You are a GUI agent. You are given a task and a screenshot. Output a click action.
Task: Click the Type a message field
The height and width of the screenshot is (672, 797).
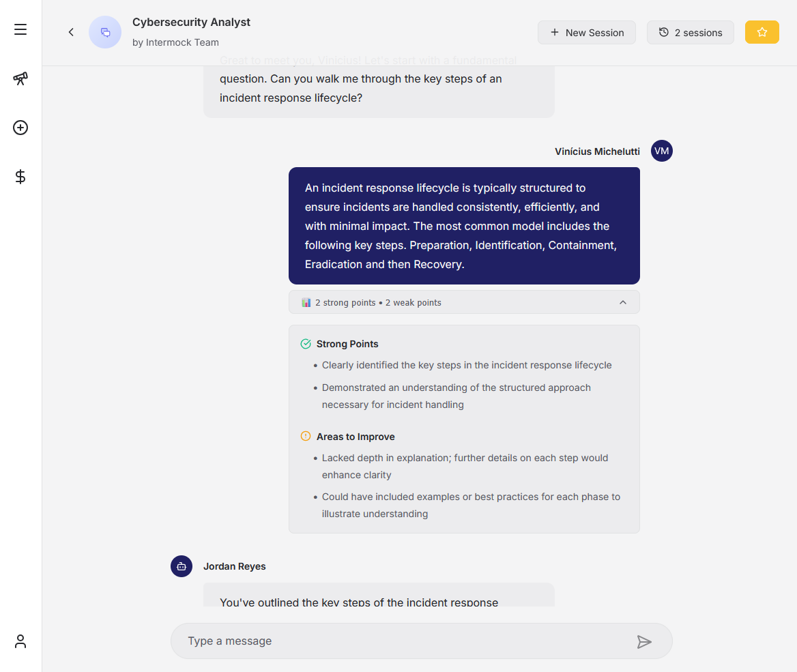click(403, 641)
